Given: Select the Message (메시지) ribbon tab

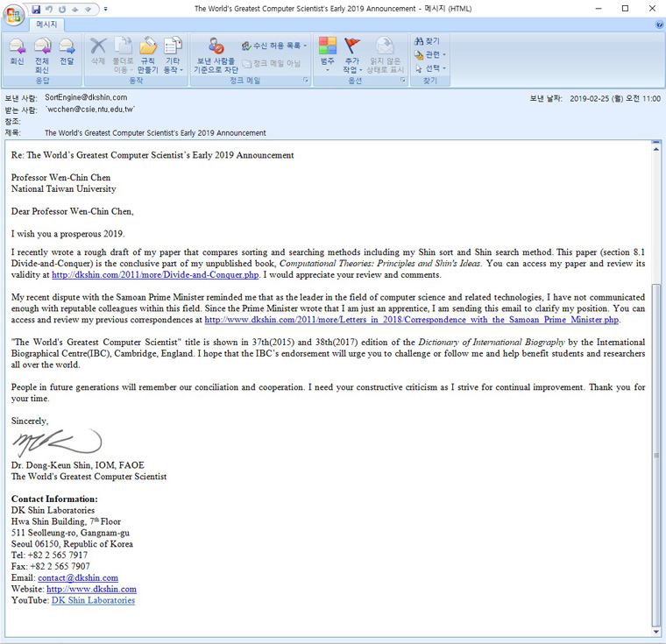Looking at the screenshot, I should (x=45, y=25).
